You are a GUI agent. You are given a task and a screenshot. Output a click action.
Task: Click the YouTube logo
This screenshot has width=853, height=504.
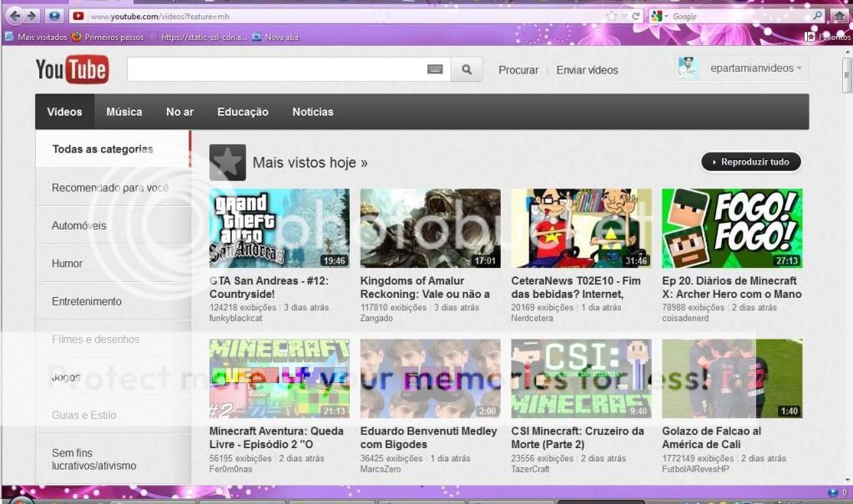(72, 70)
